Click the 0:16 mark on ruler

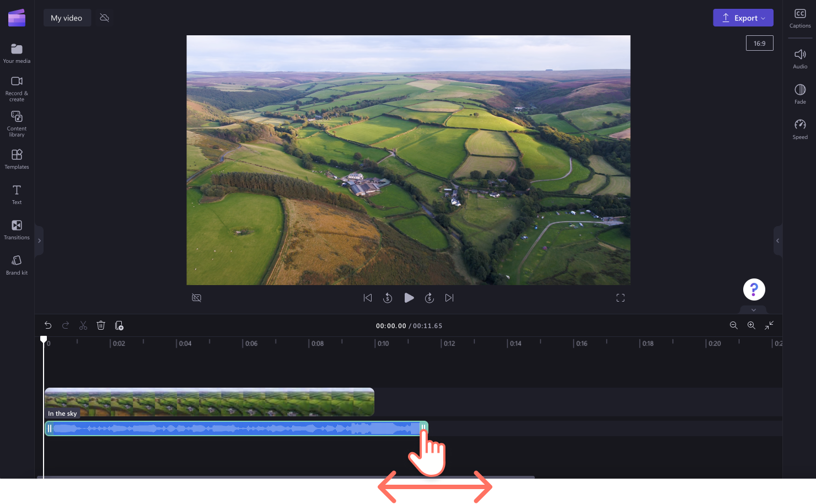582,344
